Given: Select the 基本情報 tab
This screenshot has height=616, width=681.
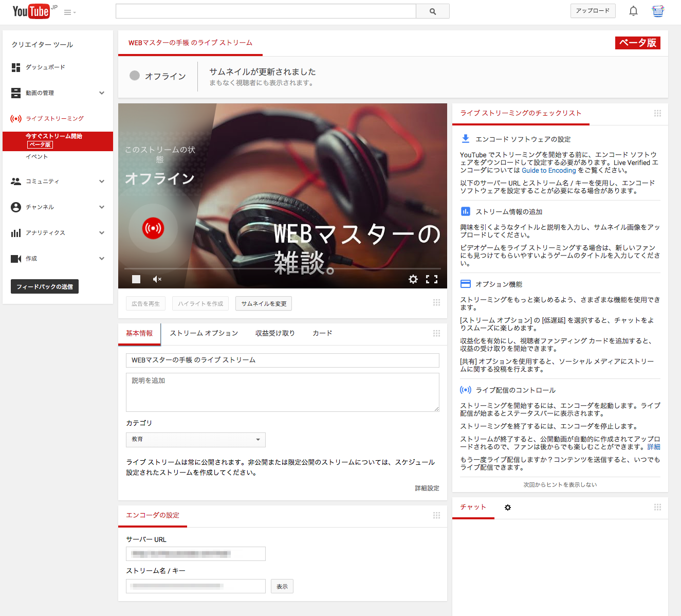Looking at the screenshot, I should tap(139, 333).
